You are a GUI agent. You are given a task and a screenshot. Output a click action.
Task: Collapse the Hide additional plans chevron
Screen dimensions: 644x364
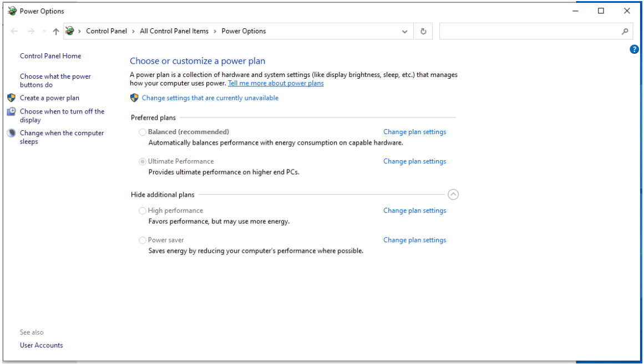453,194
